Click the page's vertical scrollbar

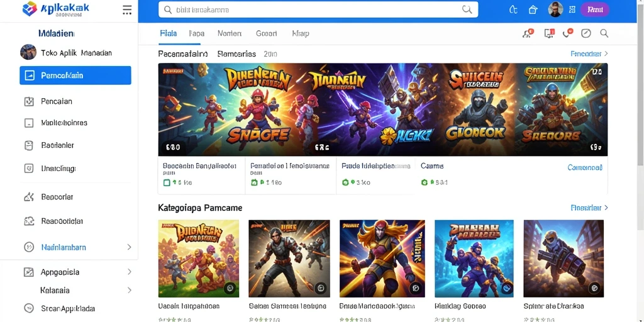[640, 86]
